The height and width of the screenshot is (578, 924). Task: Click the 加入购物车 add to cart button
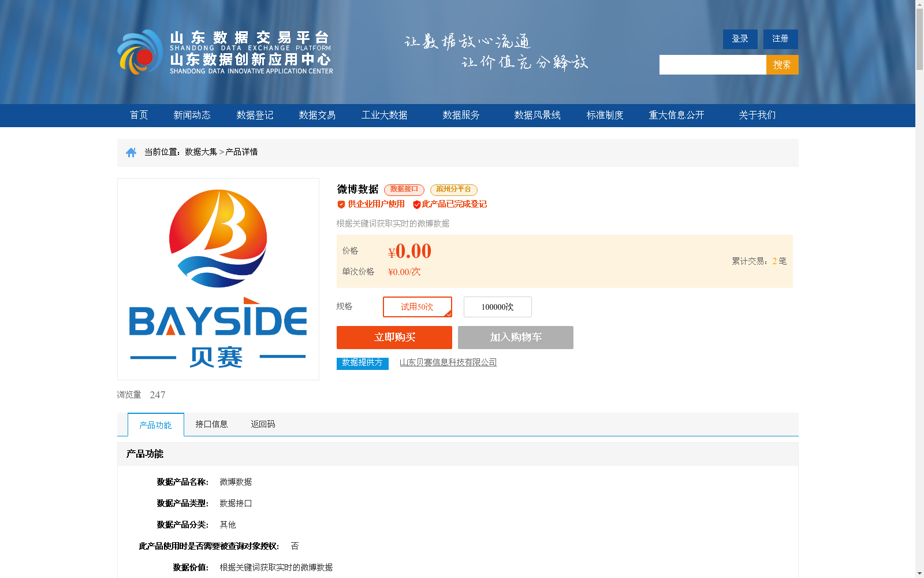click(516, 338)
